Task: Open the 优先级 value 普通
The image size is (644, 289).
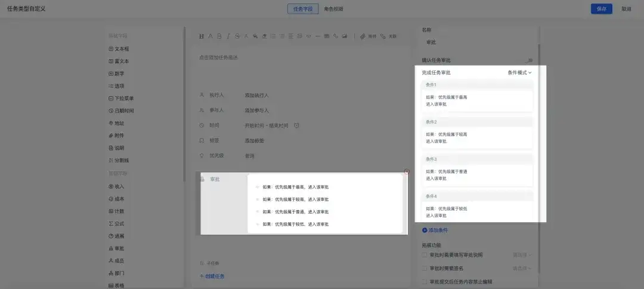Action: [x=250, y=156]
